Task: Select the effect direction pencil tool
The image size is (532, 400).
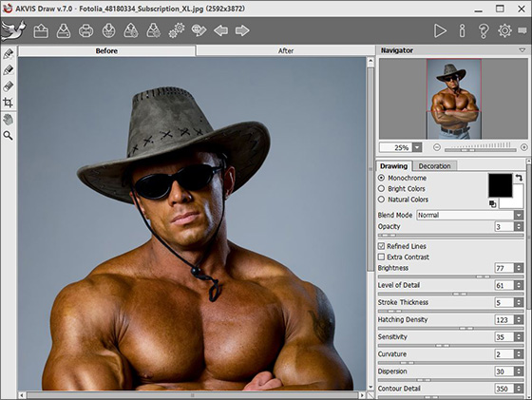Action: (x=9, y=54)
